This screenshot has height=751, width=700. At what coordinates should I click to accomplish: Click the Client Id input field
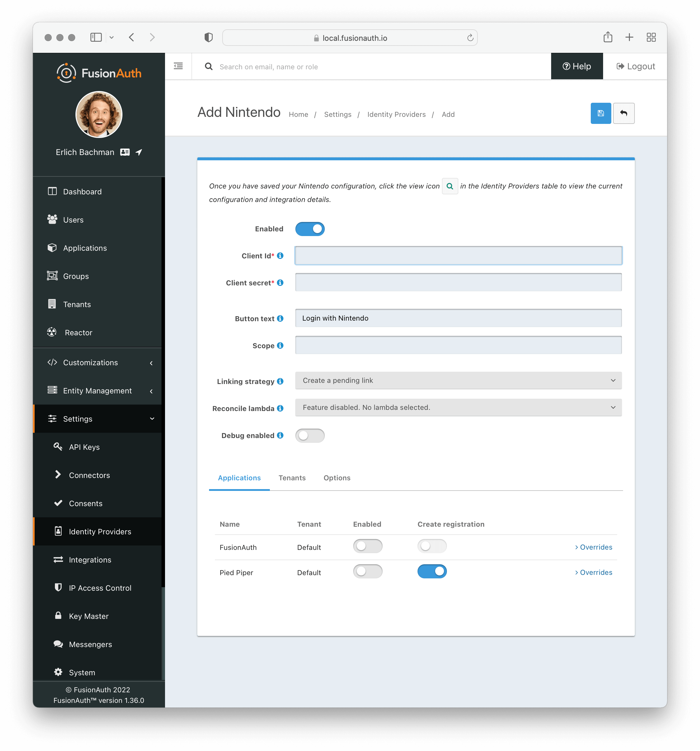pyautogui.click(x=459, y=255)
